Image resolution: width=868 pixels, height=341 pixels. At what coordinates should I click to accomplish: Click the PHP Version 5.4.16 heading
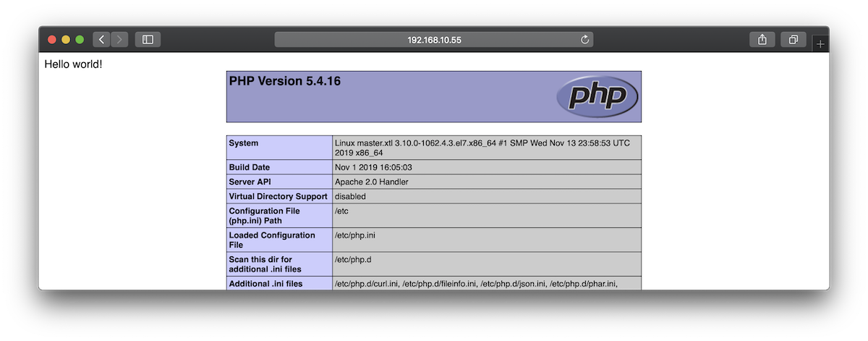click(285, 81)
